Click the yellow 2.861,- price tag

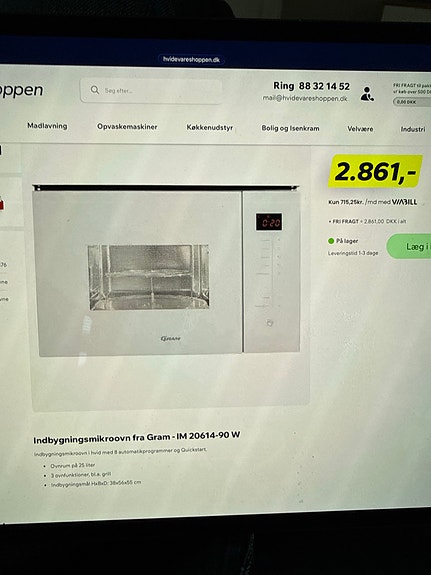(x=375, y=171)
